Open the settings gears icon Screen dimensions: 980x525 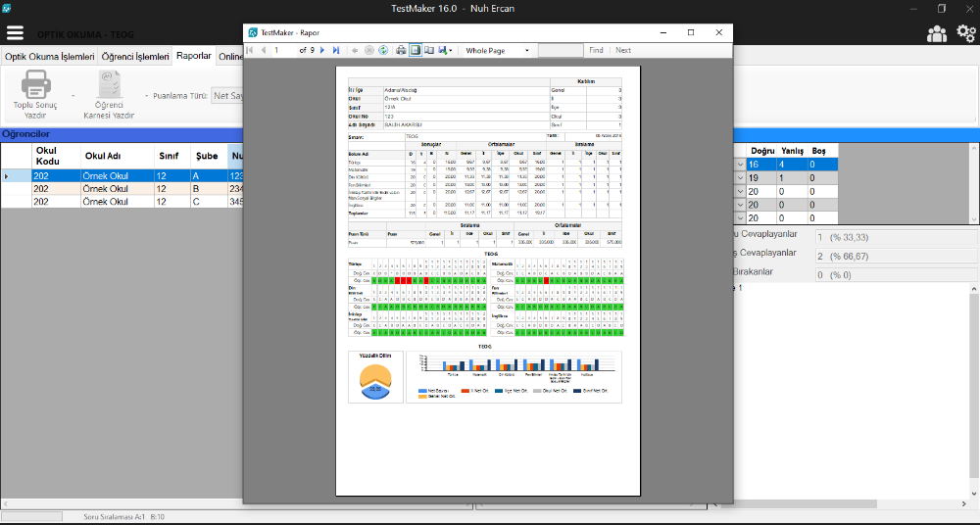pos(964,33)
